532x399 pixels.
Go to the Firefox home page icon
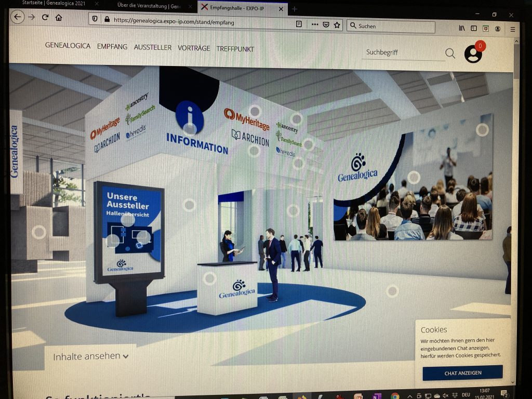click(59, 18)
